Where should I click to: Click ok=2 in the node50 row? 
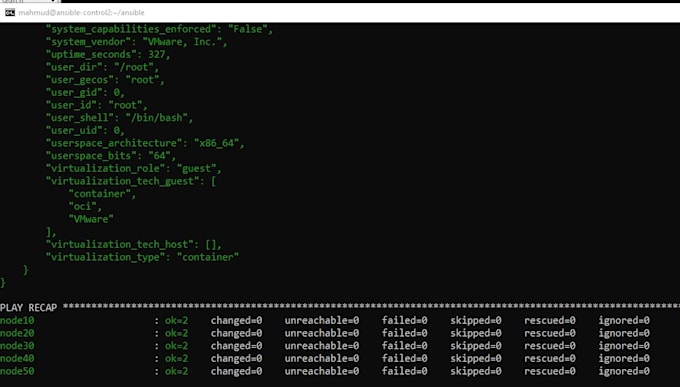(x=177, y=371)
